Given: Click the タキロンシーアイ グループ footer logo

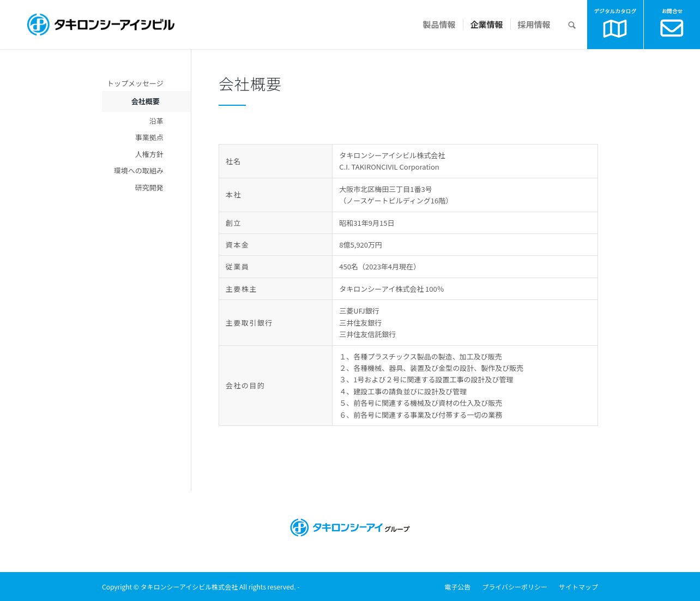Looking at the screenshot, I should pyautogui.click(x=349, y=527).
